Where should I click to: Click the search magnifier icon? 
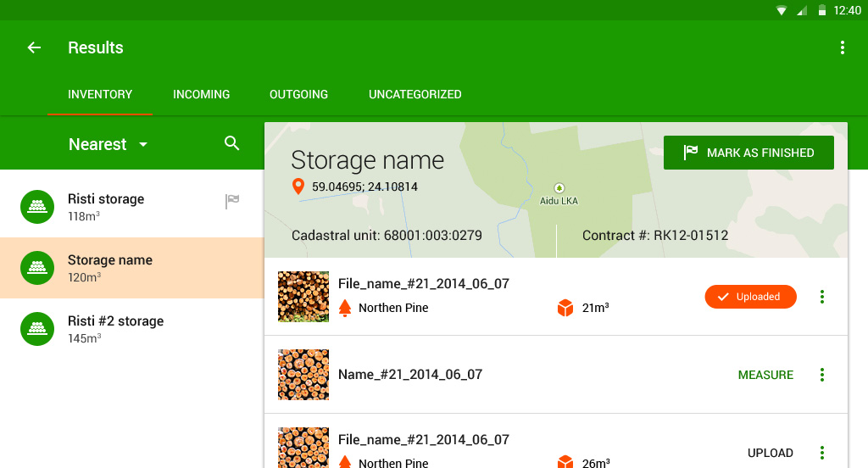(232, 143)
